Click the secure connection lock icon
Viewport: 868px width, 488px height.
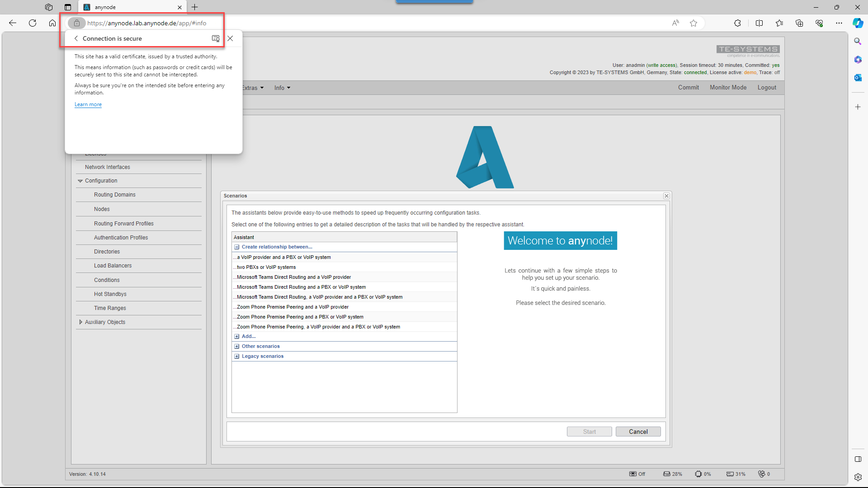point(76,23)
